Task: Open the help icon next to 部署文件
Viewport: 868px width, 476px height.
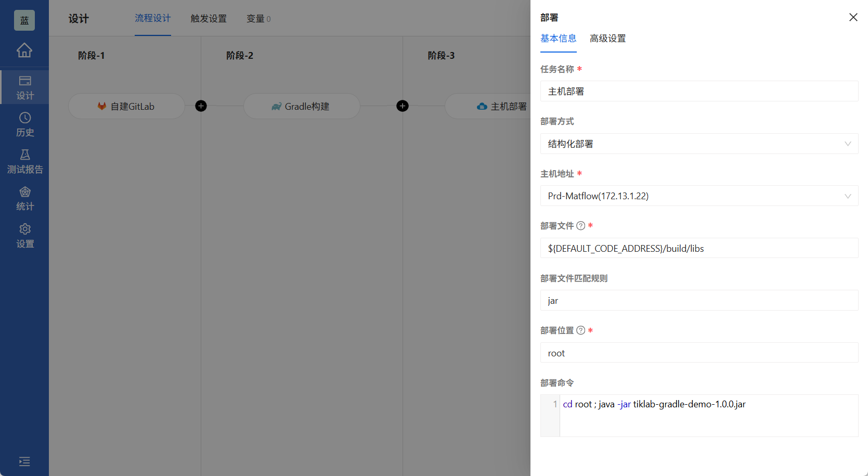Action: tap(580, 225)
